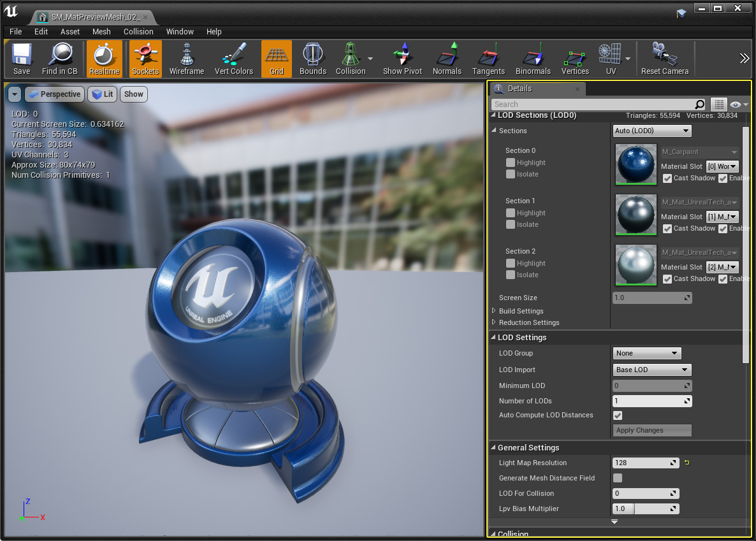Viewport: 756px width, 541px height.
Task: Click the Perspective viewport button
Action: click(54, 94)
